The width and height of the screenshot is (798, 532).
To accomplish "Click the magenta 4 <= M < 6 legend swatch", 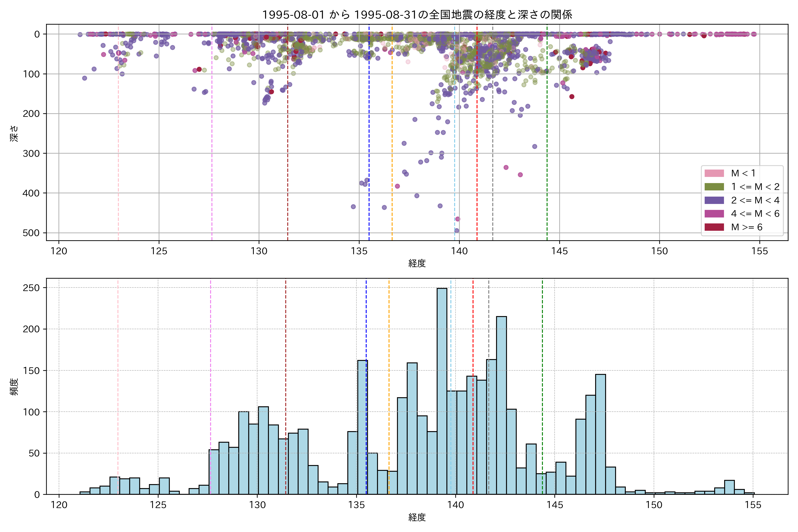I will pyautogui.click(x=714, y=214).
